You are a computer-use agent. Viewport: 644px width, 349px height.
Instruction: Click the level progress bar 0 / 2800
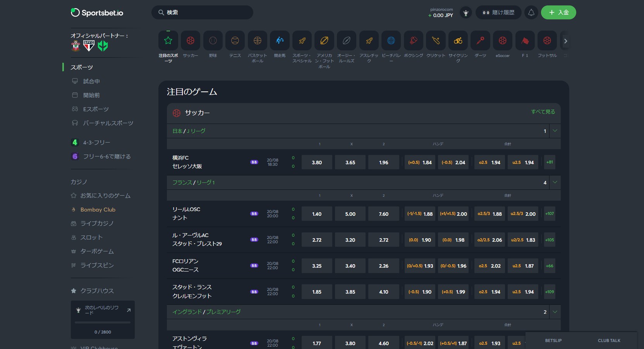pyautogui.click(x=103, y=323)
